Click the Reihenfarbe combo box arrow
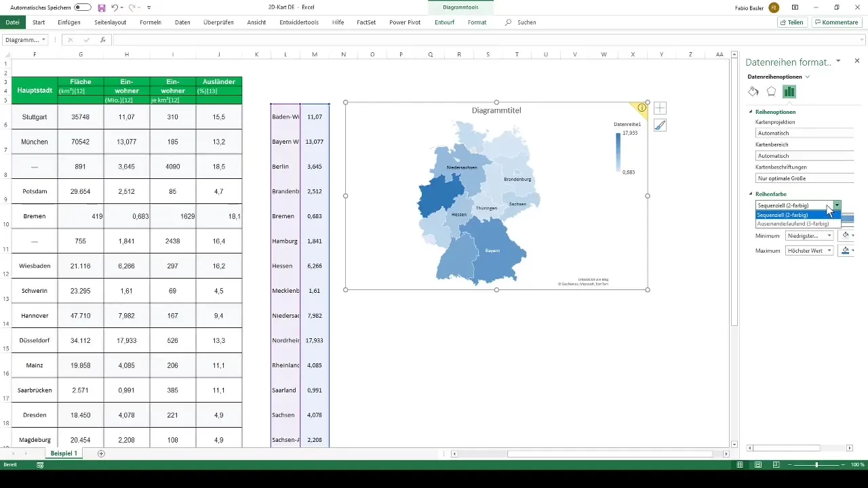The height and width of the screenshot is (488, 868). click(837, 205)
